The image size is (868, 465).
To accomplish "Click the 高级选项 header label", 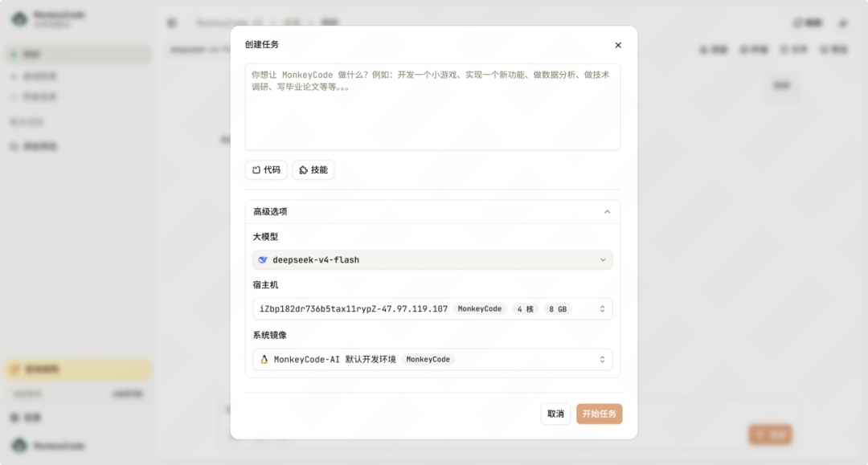I will click(x=270, y=212).
